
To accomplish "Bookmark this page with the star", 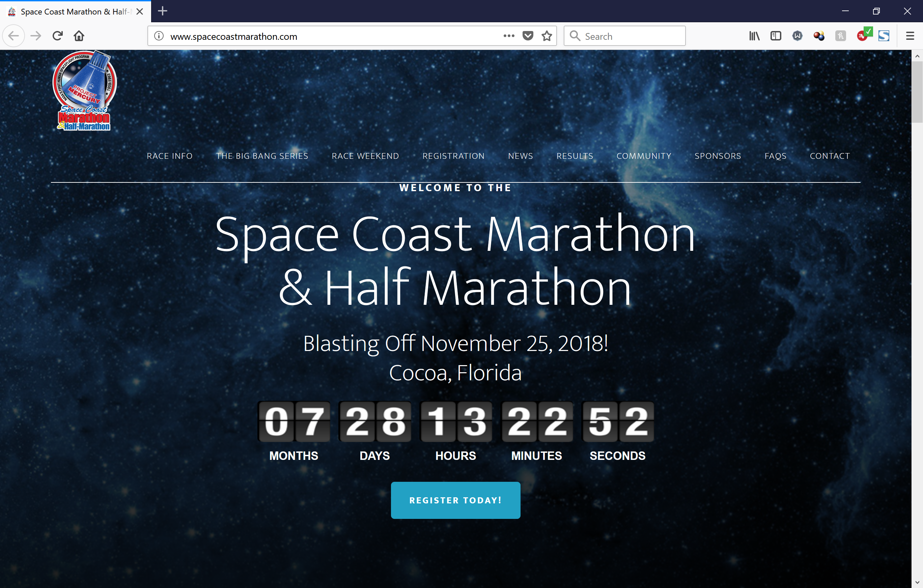I will [547, 36].
